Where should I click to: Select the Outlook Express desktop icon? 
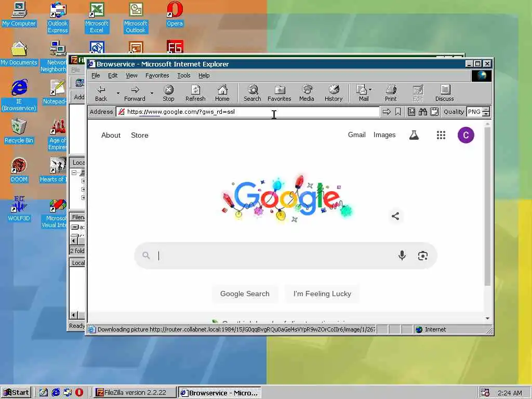point(58,18)
